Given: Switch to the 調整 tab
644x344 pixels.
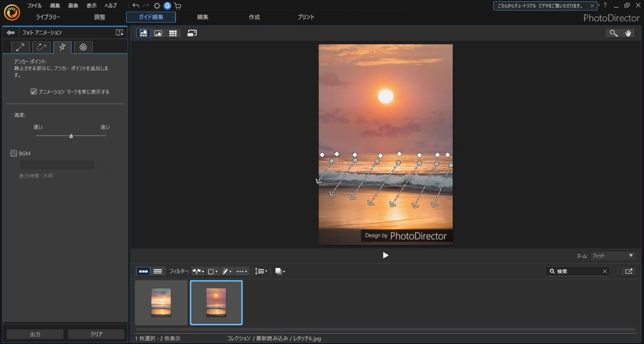Looking at the screenshot, I should pos(99,17).
